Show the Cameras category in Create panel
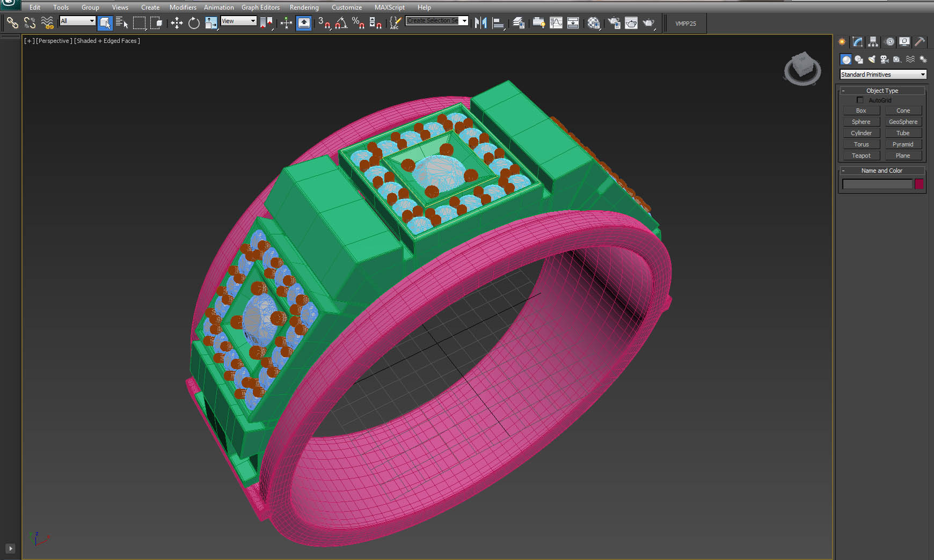This screenshot has width=934, height=560. tap(884, 60)
